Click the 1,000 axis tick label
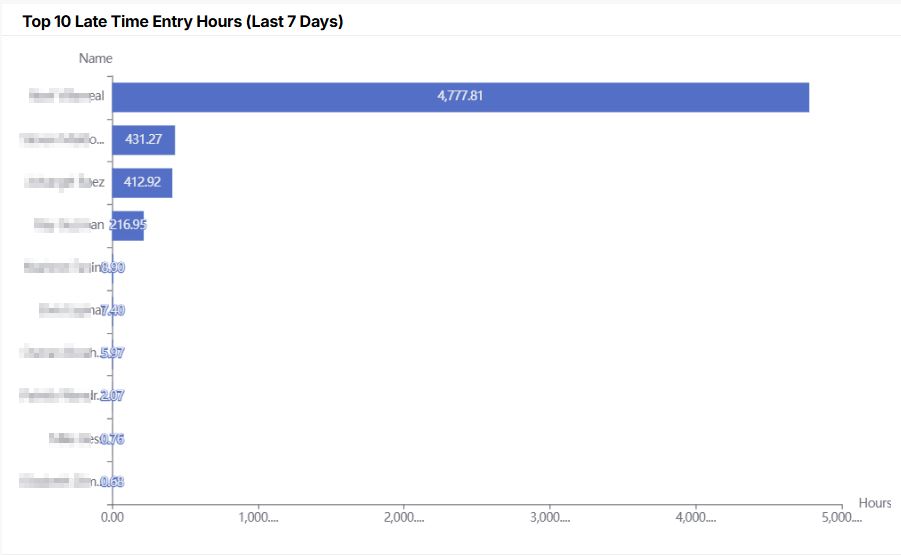The width and height of the screenshot is (901, 555). [259, 517]
